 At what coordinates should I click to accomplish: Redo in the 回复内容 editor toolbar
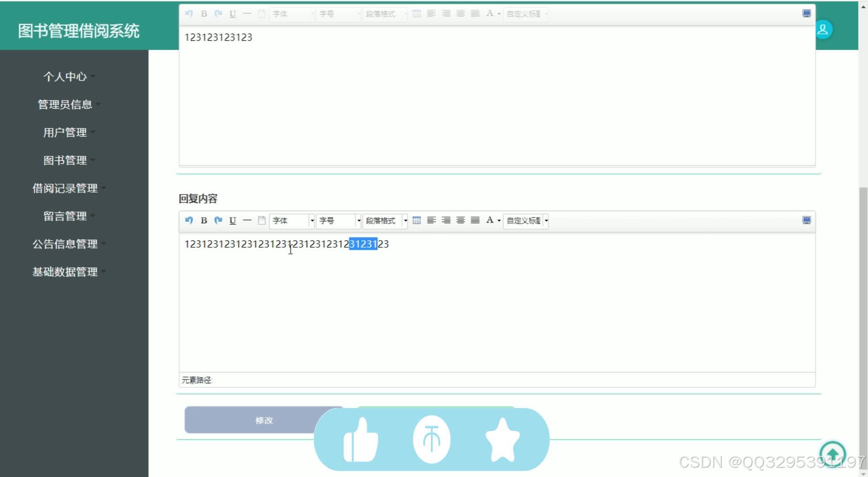(218, 220)
